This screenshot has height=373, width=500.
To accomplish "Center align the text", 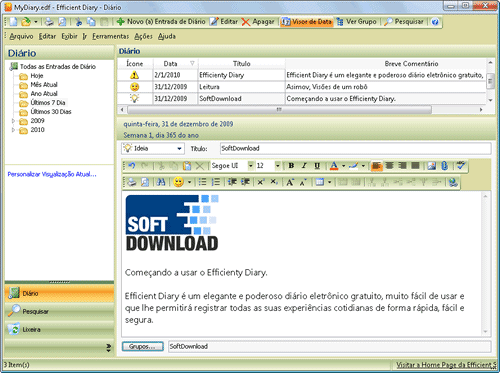I will [389, 166].
